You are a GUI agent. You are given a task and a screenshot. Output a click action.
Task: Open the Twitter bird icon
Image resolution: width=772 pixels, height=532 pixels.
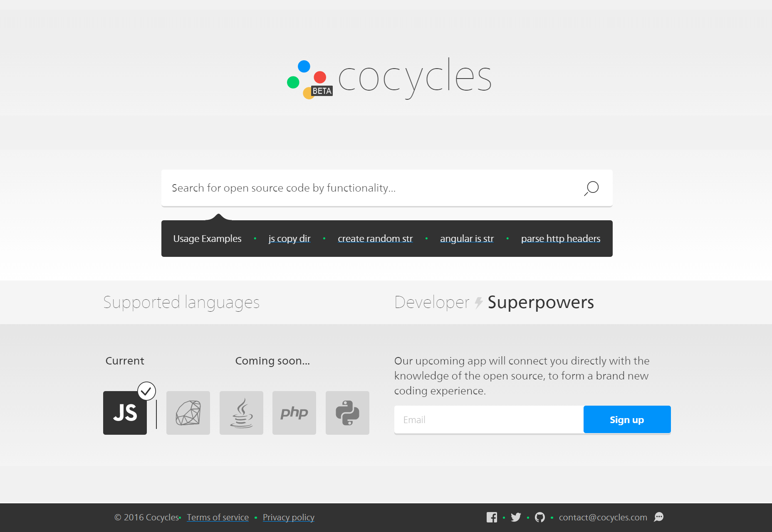tap(516, 517)
